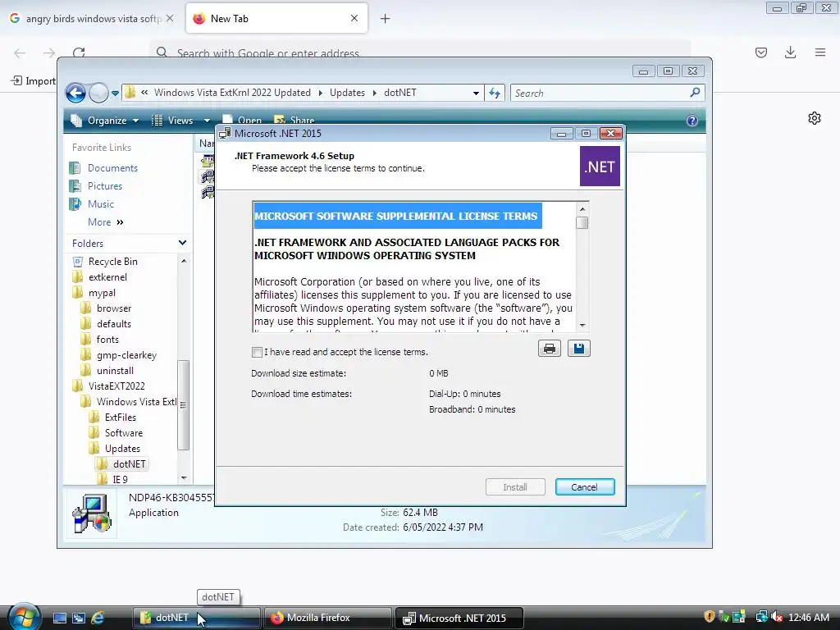Go forward in the Explorer window
The height and width of the screenshot is (630, 840).
pos(98,94)
